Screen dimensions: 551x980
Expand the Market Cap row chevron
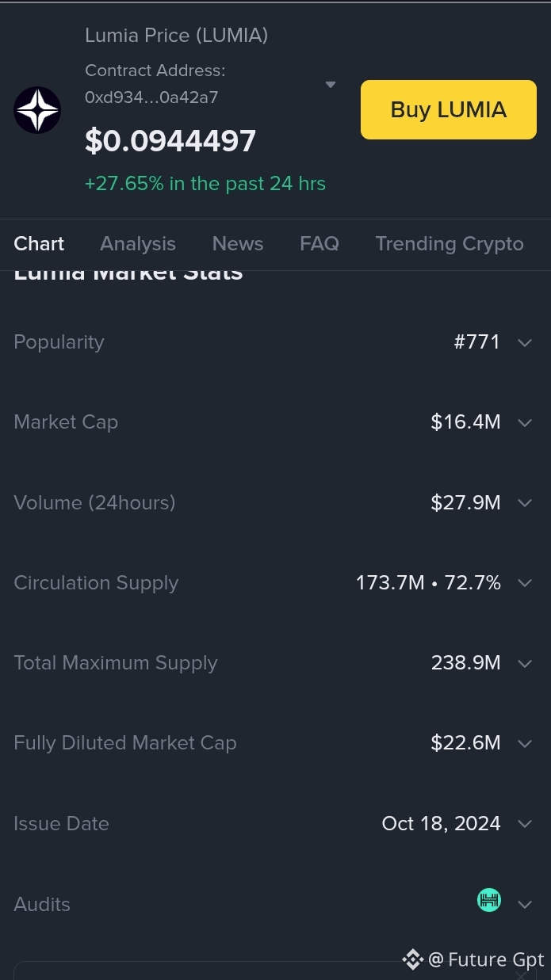pyautogui.click(x=524, y=423)
